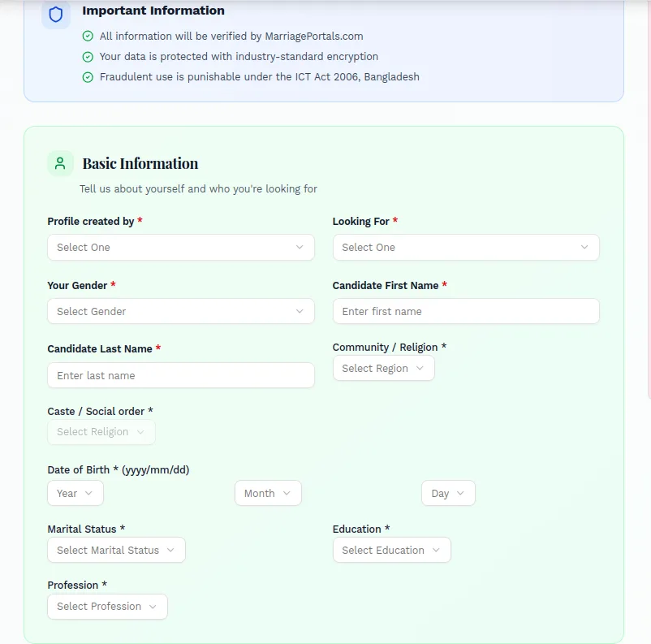Expand the Select Gender dropdown

[181, 311]
